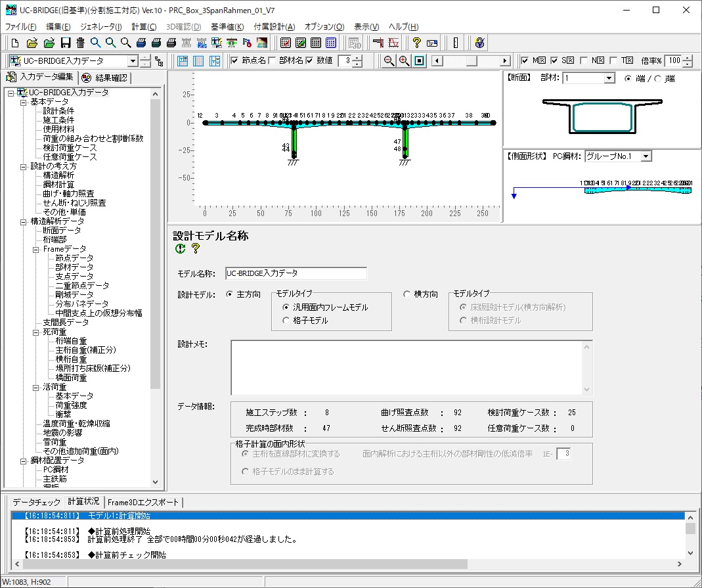Screen dimensions: 702x588
Task: Click the tree structure icon beside model dropdown
Action: [x=159, y=61]
